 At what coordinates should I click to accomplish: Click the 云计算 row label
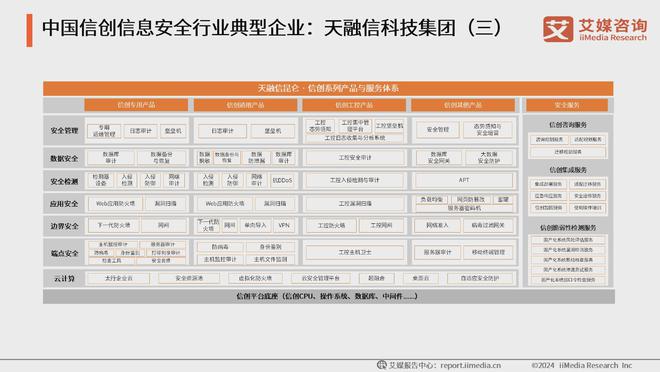point(64,279)
